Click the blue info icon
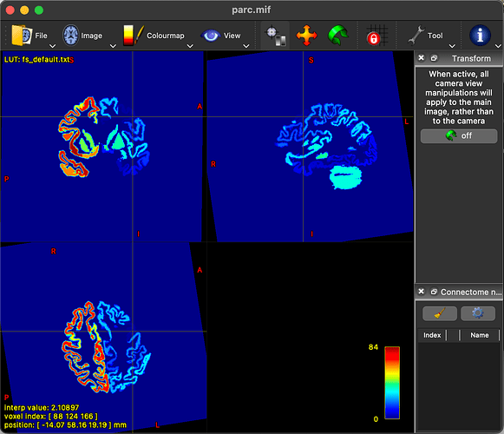Screen dimensions: 504x434 click(480, 36)
